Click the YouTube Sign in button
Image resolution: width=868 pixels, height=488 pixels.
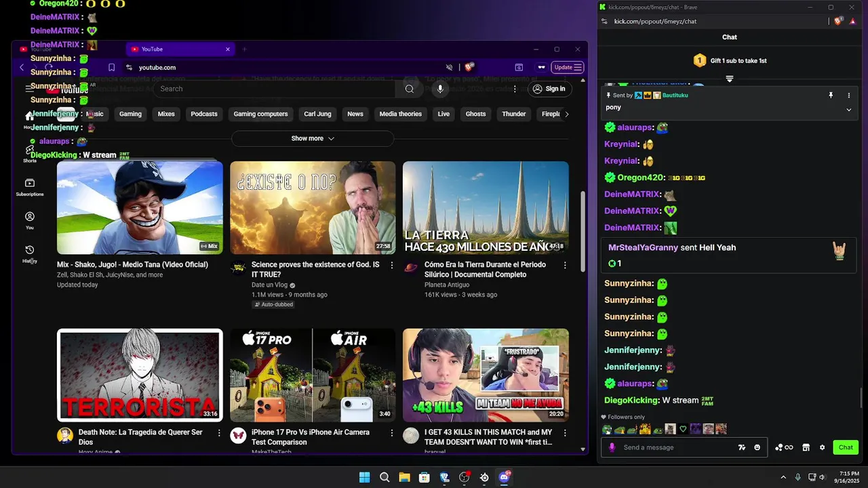pyautogui.click(x=549, y=89)
